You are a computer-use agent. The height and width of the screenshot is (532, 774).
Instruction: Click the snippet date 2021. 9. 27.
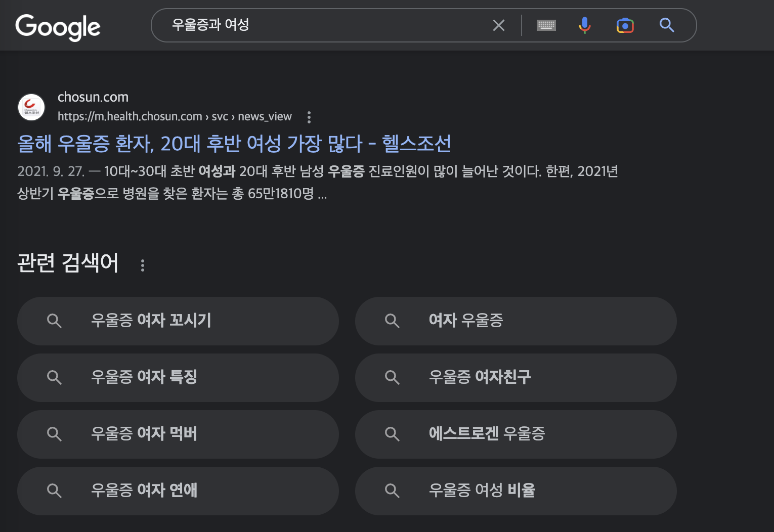51,171
